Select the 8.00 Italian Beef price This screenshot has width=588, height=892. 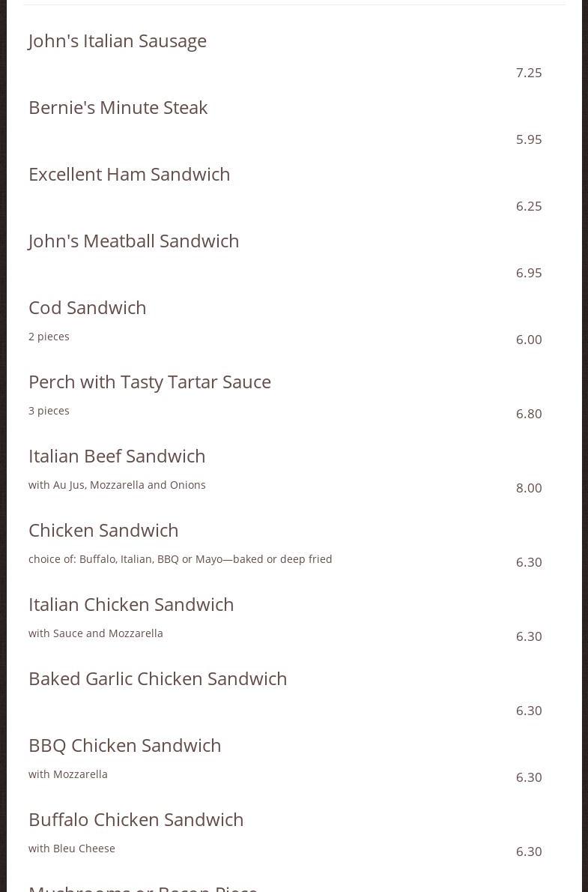point(528,488)
